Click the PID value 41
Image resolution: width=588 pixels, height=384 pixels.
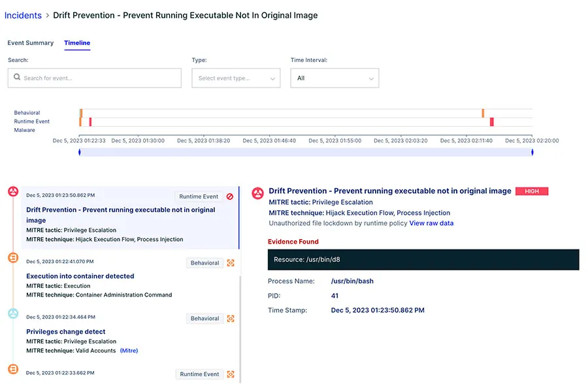click(335, 295)
